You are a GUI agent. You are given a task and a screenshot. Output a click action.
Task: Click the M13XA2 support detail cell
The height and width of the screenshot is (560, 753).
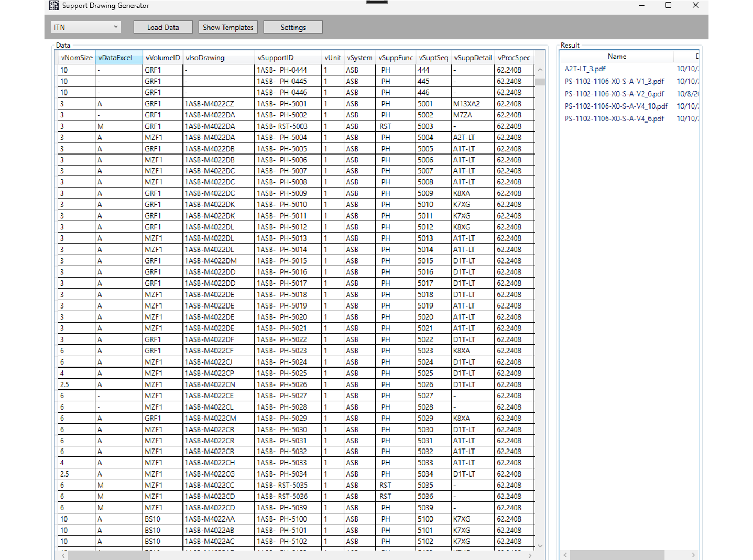473,104
